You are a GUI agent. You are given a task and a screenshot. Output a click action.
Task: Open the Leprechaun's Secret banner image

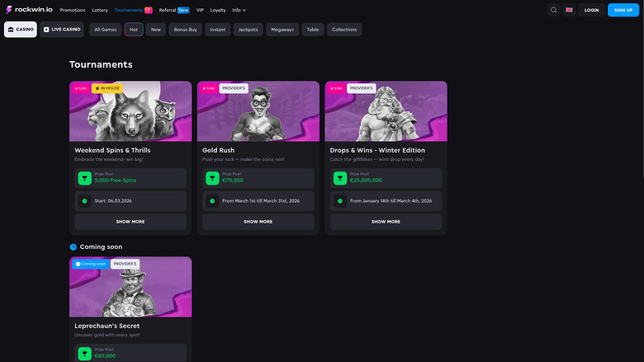(x=130, y=287)
